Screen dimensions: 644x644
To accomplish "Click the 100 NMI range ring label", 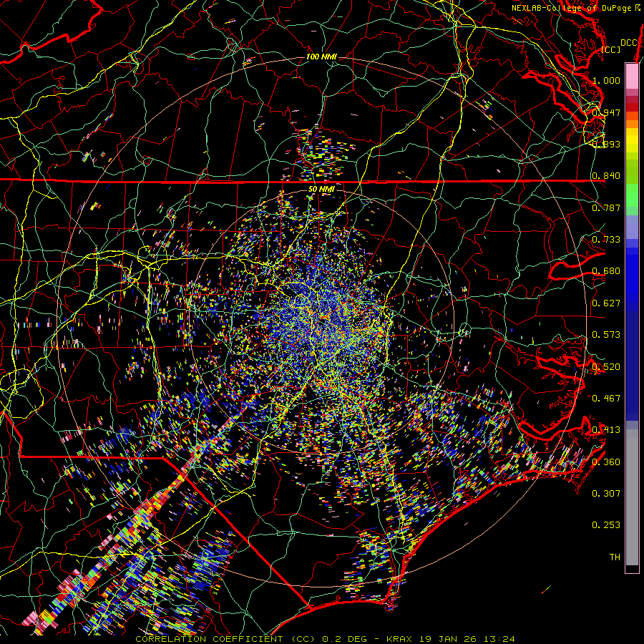I will click(x=321, y=57).
